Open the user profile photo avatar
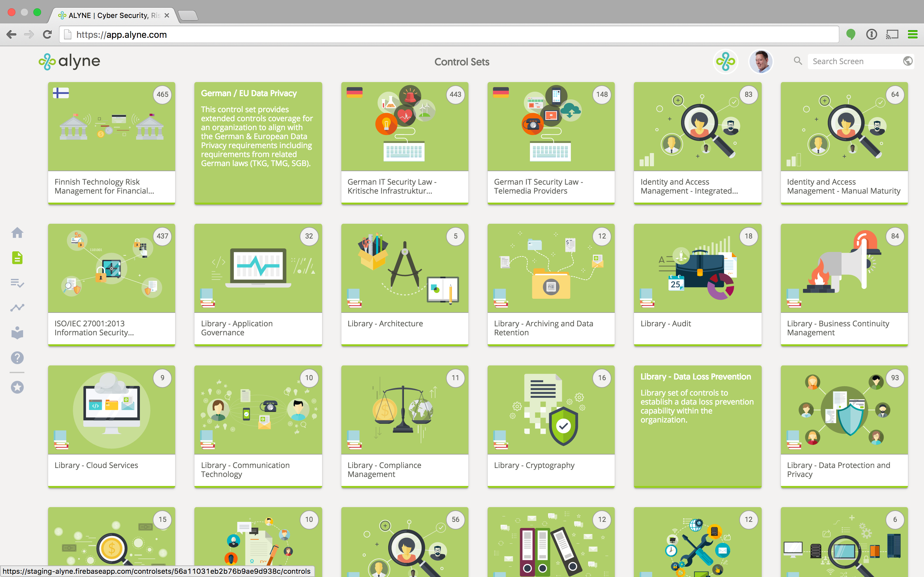The width and height of the screenshot is (924, 577). point(761,62)
